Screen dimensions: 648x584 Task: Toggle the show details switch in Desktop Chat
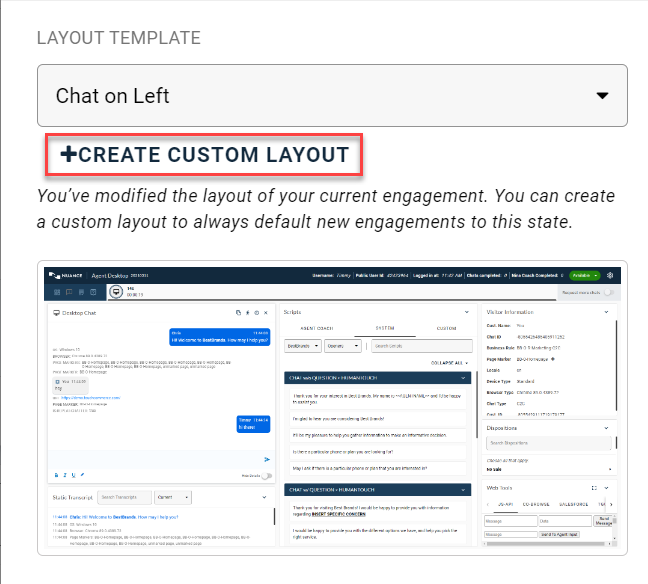click(265, 476)
